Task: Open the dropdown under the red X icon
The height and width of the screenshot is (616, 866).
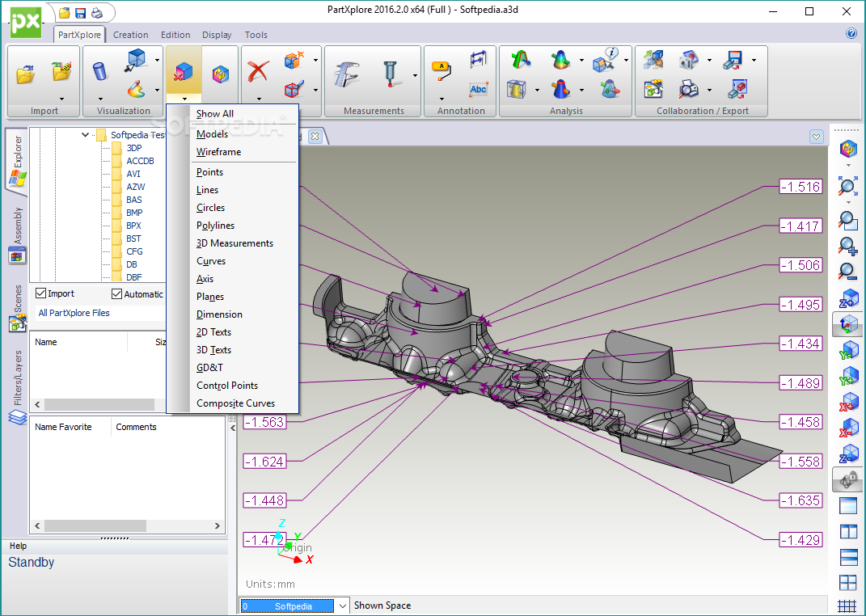Action: 259,99
